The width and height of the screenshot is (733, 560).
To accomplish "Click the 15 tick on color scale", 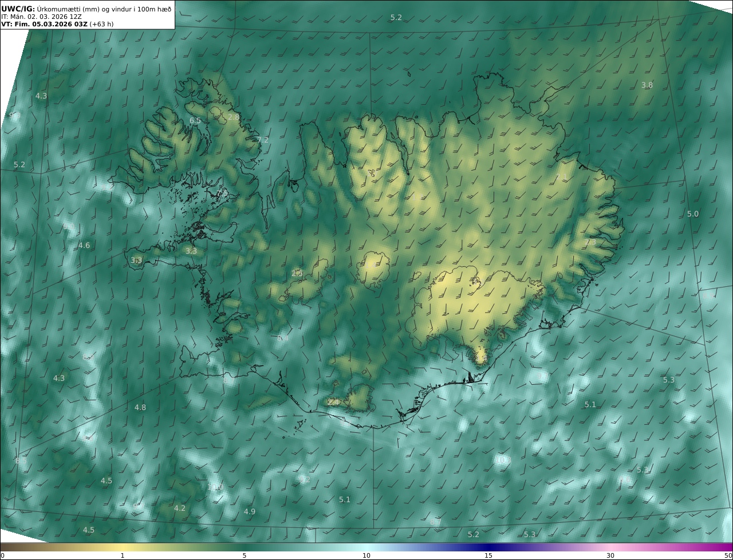I will (488, 555).
